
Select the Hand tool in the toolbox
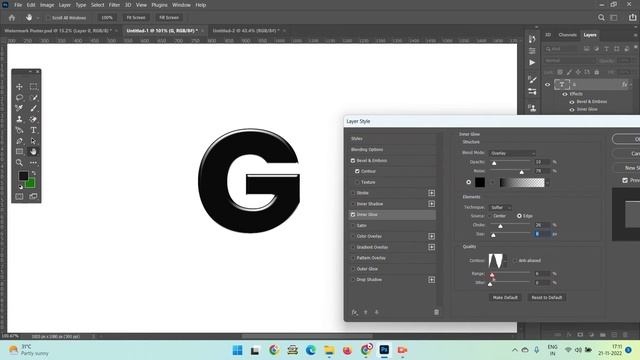pos(33,151)
